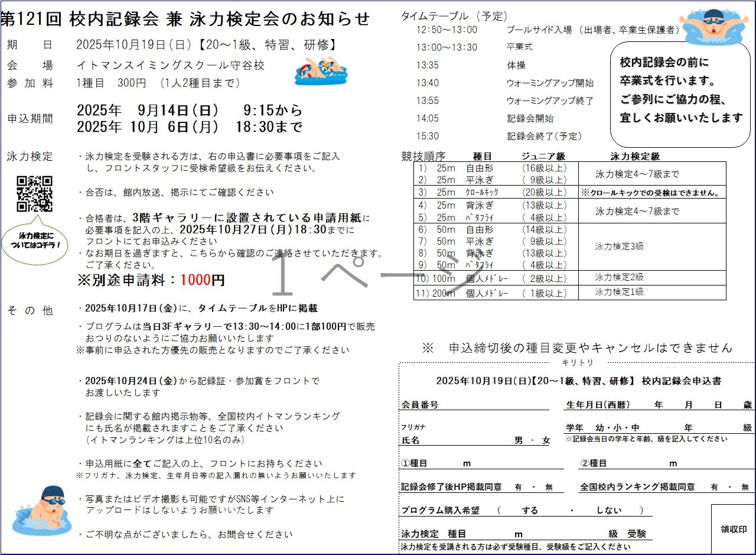Click the 申込締切後の種目変更やキャンセル notice
Screen dimensions: 756x555
click(577, 348)
